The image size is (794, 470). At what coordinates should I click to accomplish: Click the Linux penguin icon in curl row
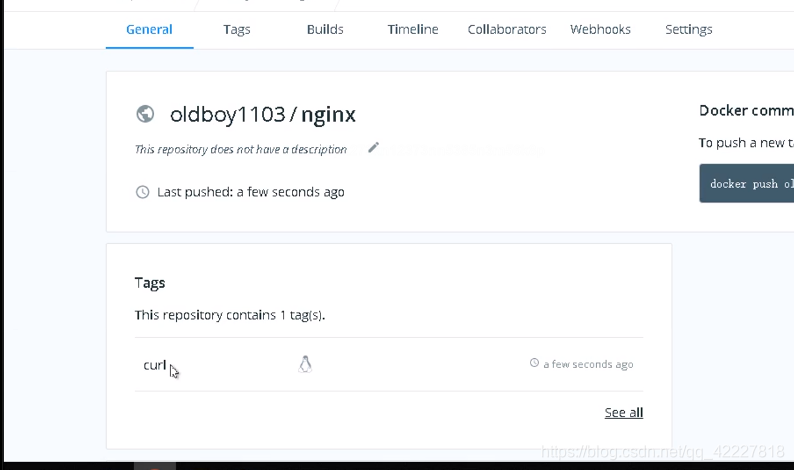point(305,364)
